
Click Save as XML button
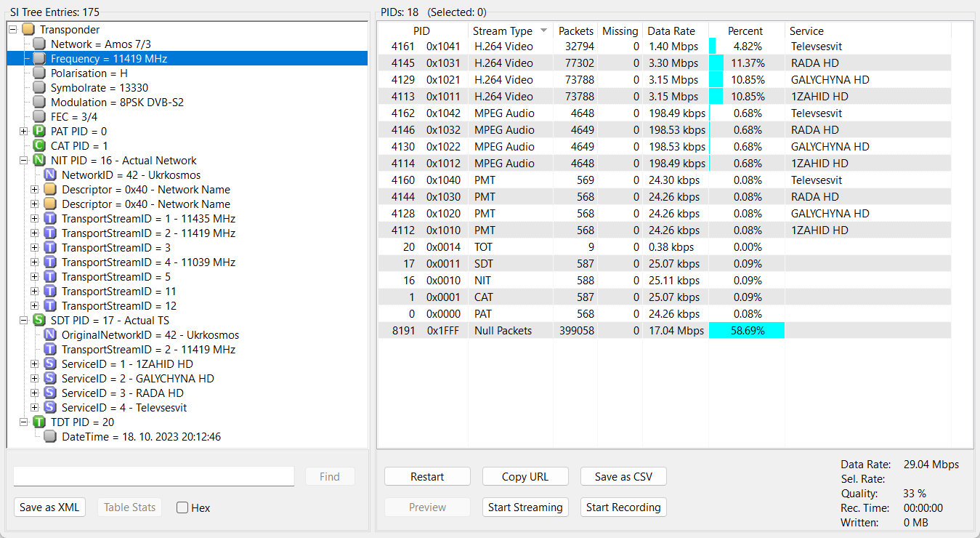(x=50, y=507)
